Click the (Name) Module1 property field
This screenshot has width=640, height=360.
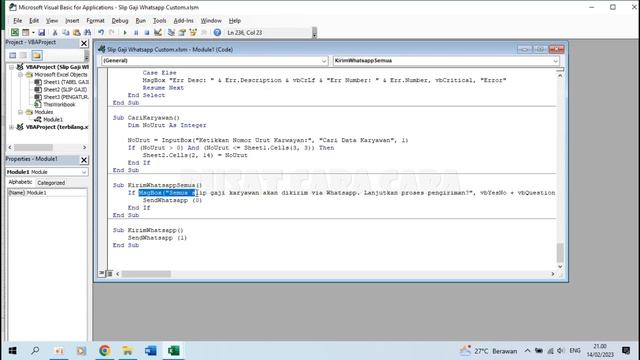47,193
